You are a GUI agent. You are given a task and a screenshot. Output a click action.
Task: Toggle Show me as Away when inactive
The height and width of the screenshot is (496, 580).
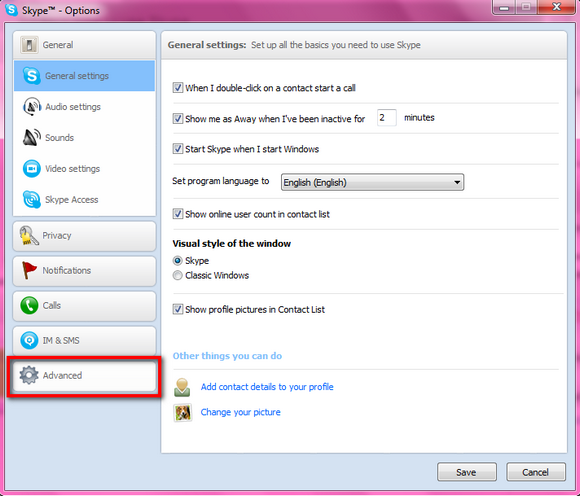click(x=178, y=119)
